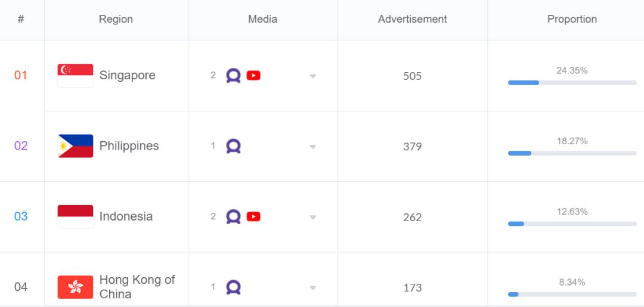Click the YouTube icon in Singapore row
This screenshot has height=307, width=644.
253,76
